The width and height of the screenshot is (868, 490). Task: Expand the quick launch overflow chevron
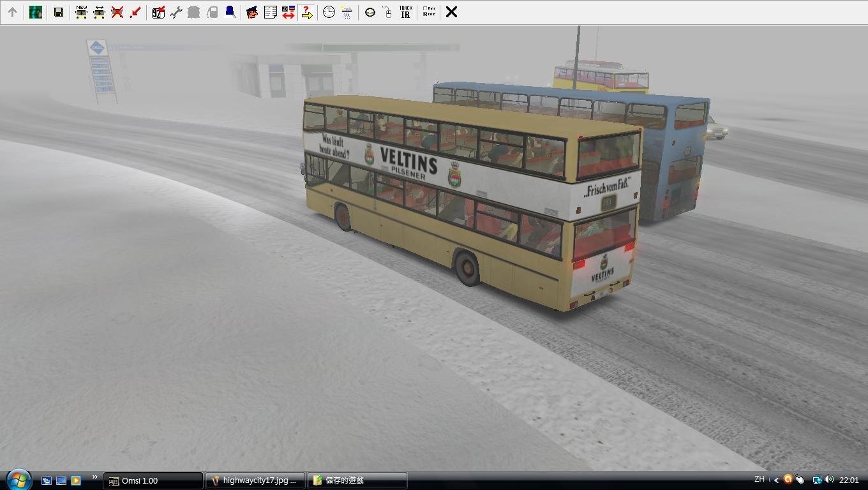[95, 477]
